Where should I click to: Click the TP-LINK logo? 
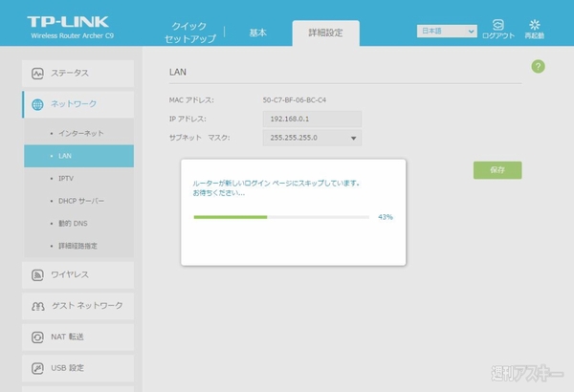pyautogui.click(x=68, y=22)
